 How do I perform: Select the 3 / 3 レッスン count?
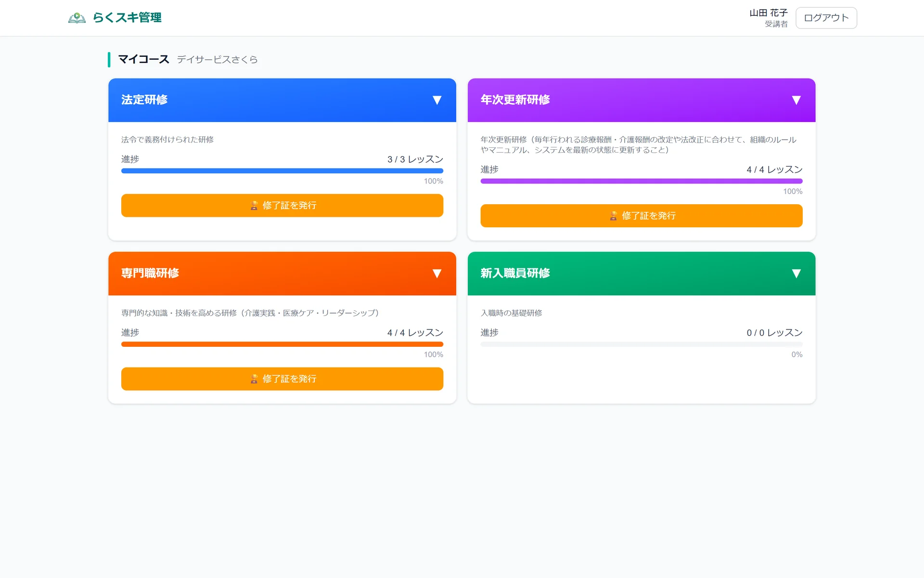[x=415, y=159]
